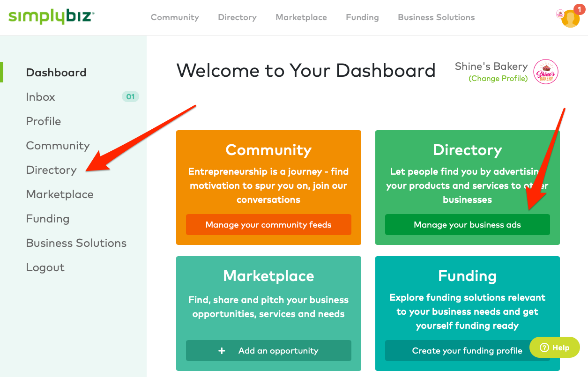Select Directory in the sidebar
This screenshot has height=377, width=588.
[51, 170]
